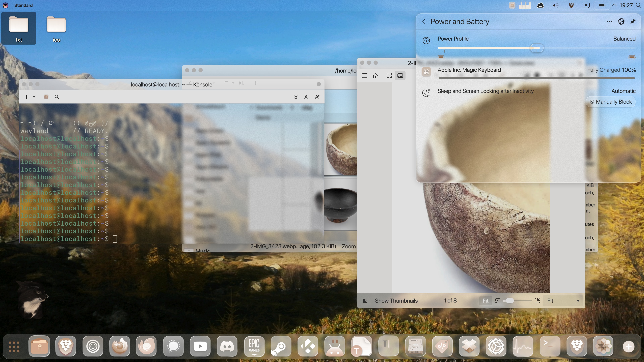Launch Steam from the dock
The image size is (644, 362).
click(281, 346)
